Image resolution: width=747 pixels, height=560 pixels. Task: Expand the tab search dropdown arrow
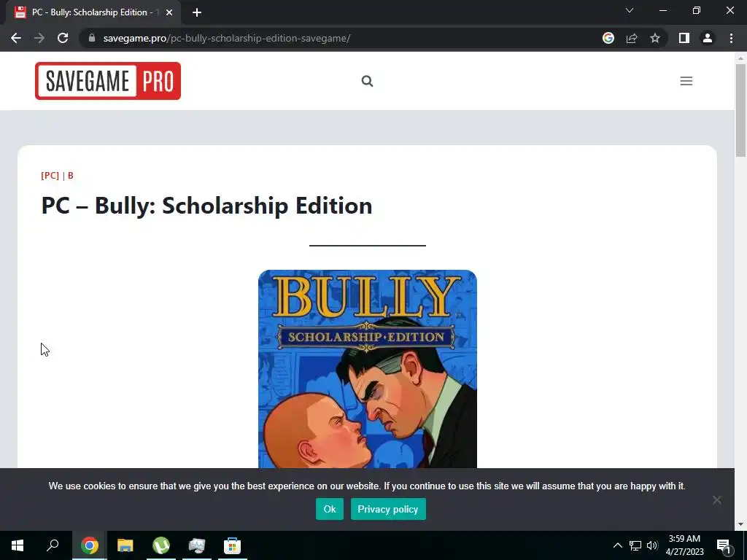point(630,10)
